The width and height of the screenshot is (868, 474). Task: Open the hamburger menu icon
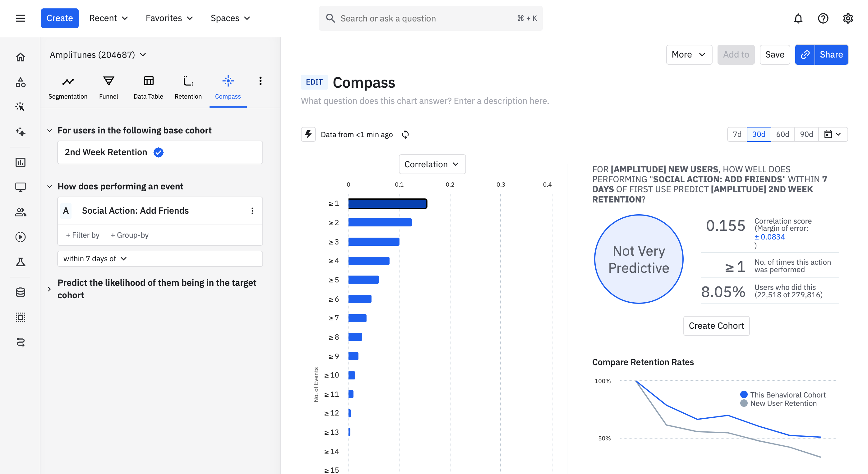tap(20, 18)
